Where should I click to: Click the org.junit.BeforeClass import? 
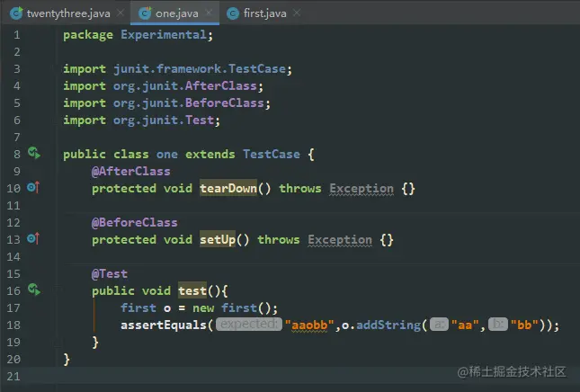pyautogui.click(x=189, y=102)
